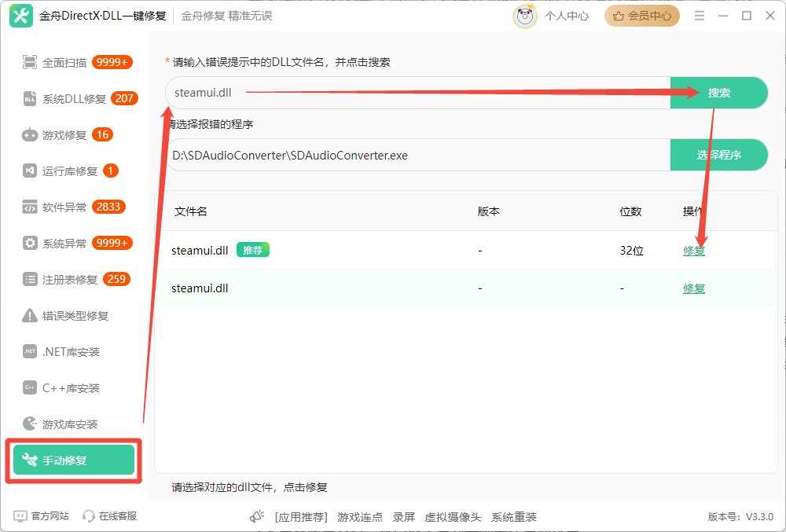Click the [应用推荐] label

[301, 517]
